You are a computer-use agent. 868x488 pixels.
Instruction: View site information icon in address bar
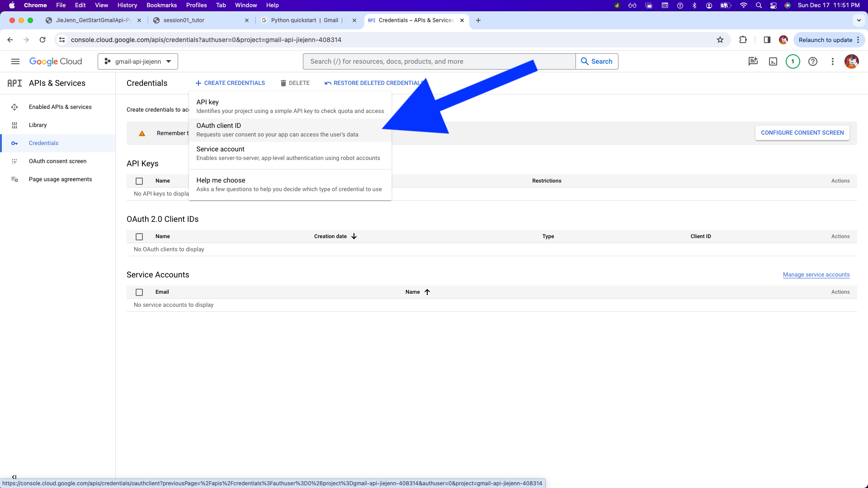point(62,40)
